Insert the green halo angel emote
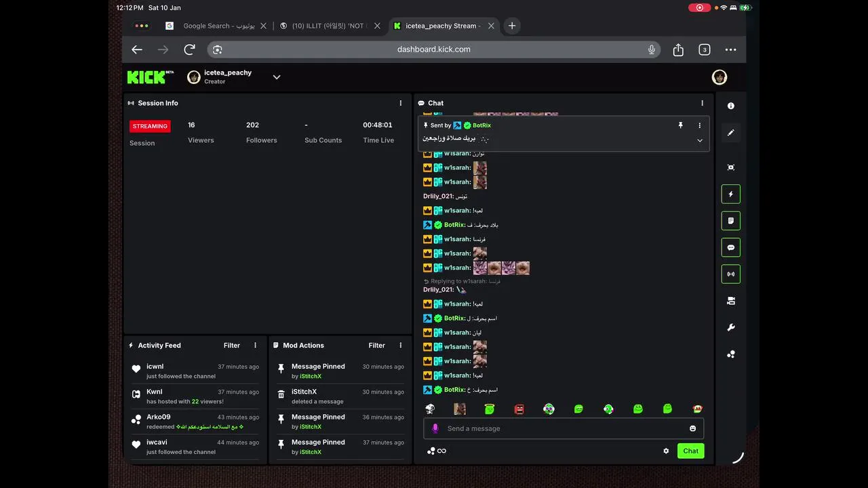 [489, 409]
